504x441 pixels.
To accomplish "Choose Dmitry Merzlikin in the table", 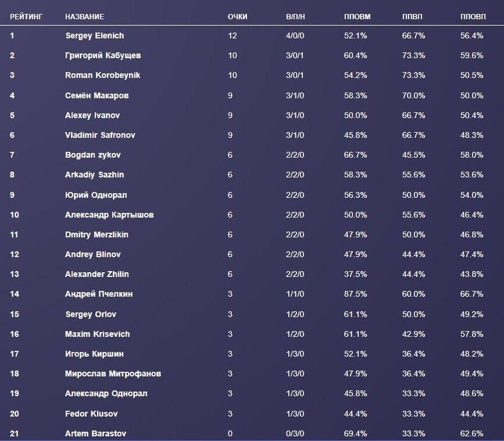I will point(96,235).
